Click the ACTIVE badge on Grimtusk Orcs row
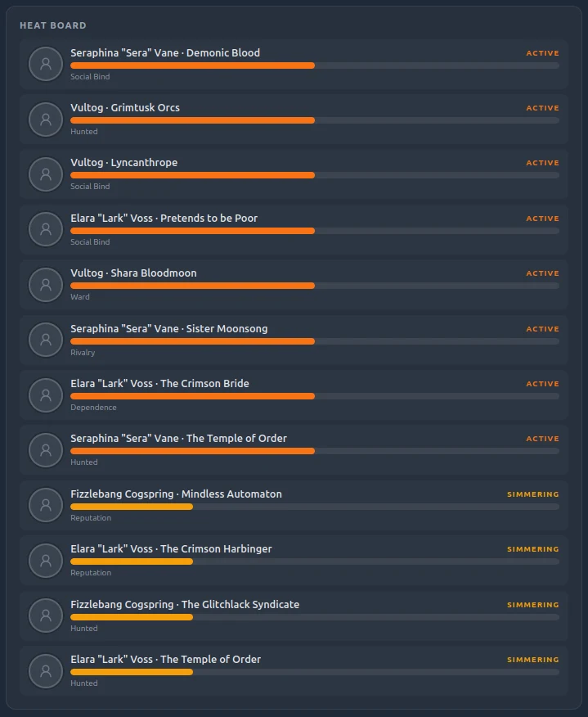 coord(542,108)
